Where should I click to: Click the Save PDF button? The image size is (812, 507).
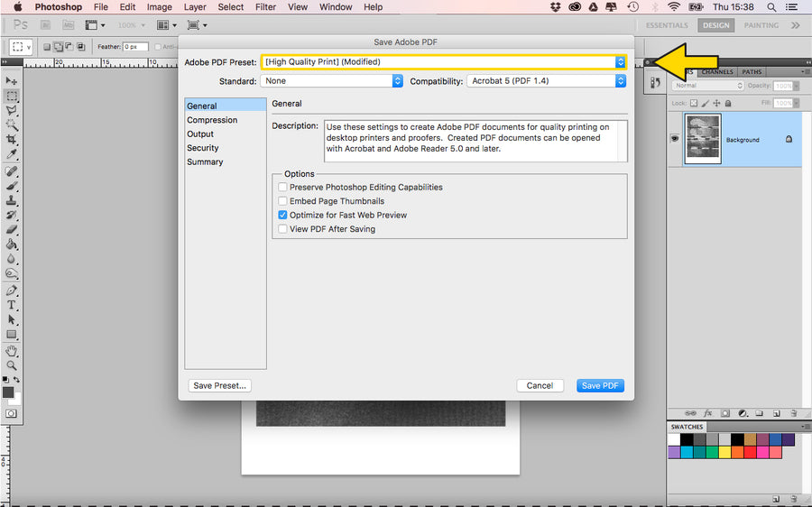point(600,385)
